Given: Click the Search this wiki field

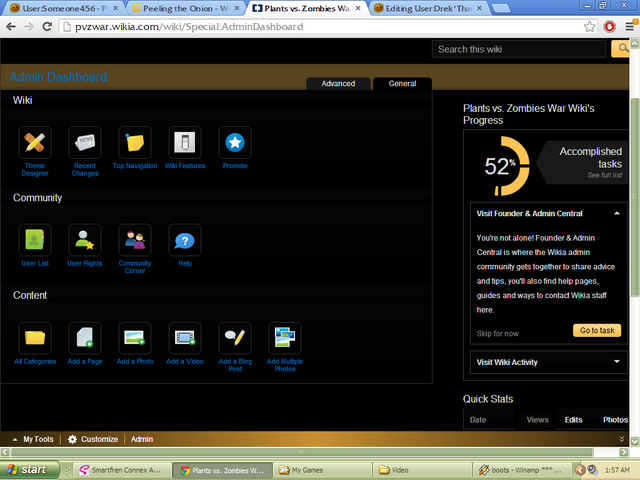Looking at the screenshot, I should (519, 49).
